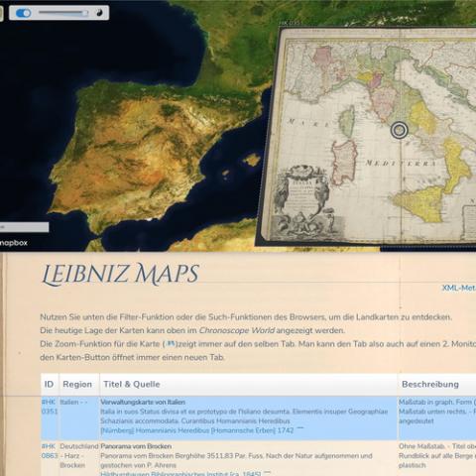Click the Leibniz Maps title
Viewport: 476px width, 476px height.
120,274
